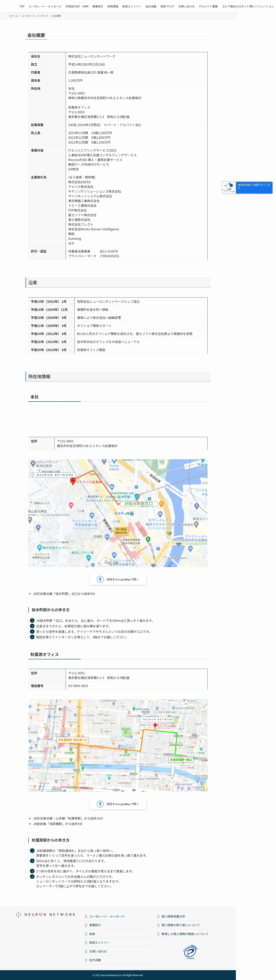Image resolution: width=276 pixels, height=980 pixels.
Task: Click the 会社概要 page heading
Action: pyautogui.click(x=36, y=35)
